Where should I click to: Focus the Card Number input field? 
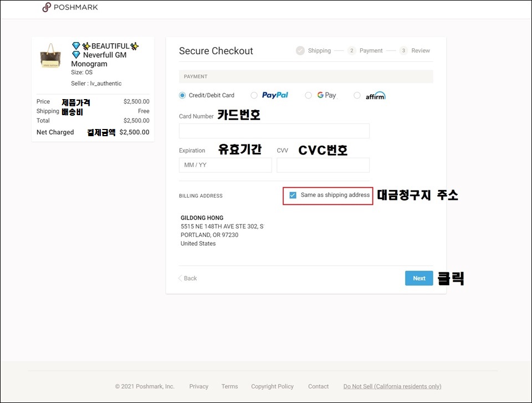(274, 131)
